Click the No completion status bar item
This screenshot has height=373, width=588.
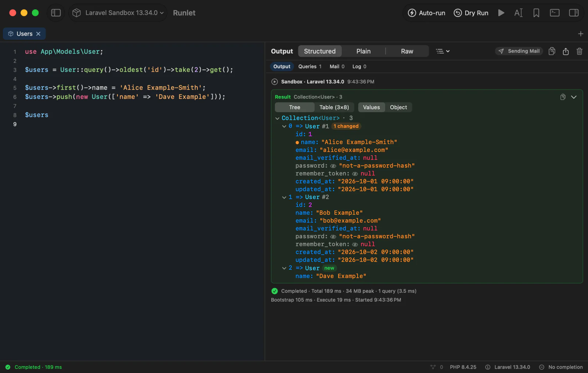pos(561,367)
